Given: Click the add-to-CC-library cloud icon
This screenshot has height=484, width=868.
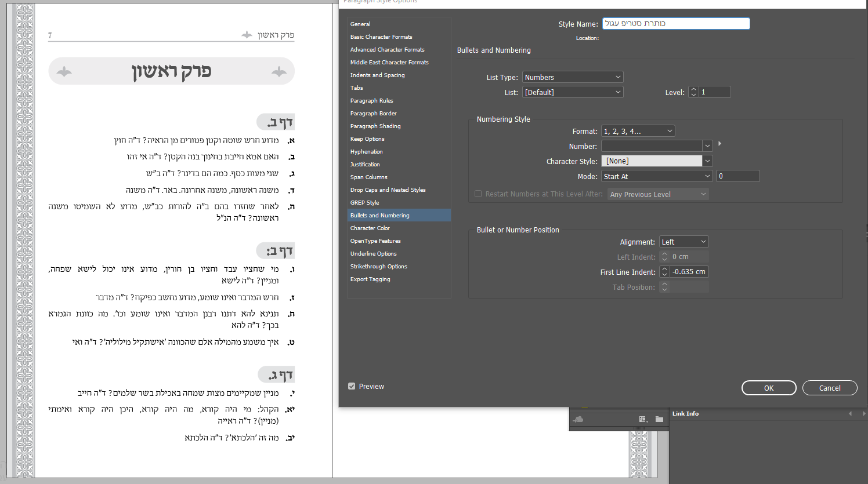Looking at the screenshot, I should point(578,419).
